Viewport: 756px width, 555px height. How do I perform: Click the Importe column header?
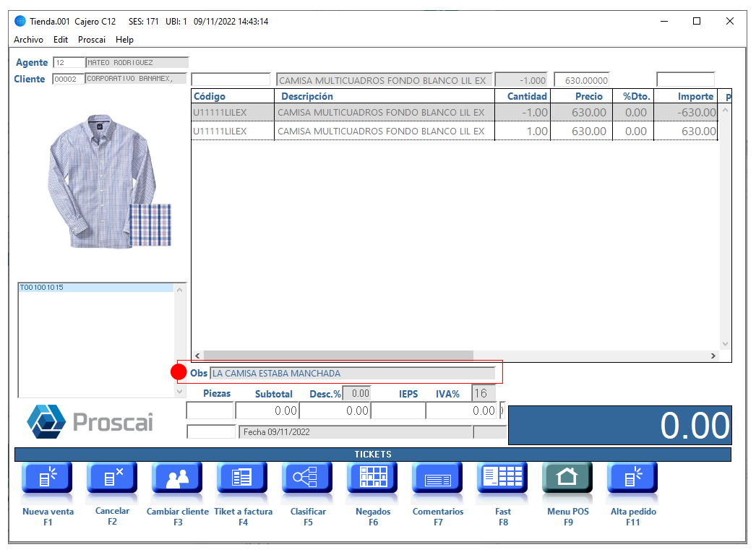(686, 96)
